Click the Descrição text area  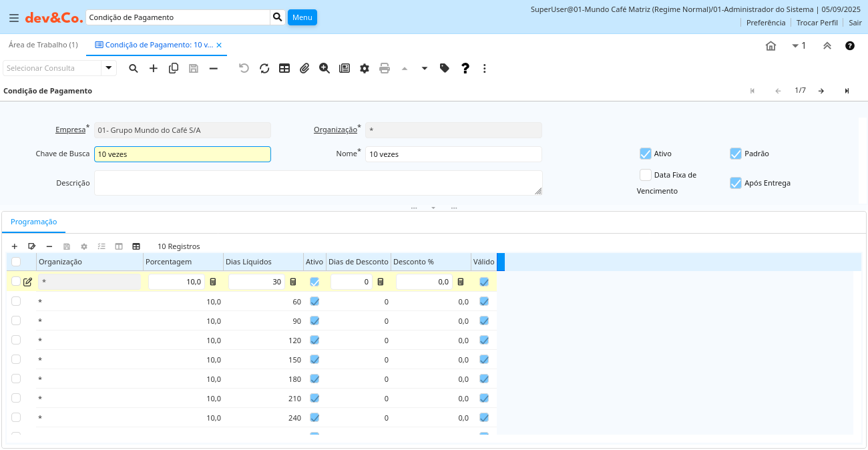318,183
